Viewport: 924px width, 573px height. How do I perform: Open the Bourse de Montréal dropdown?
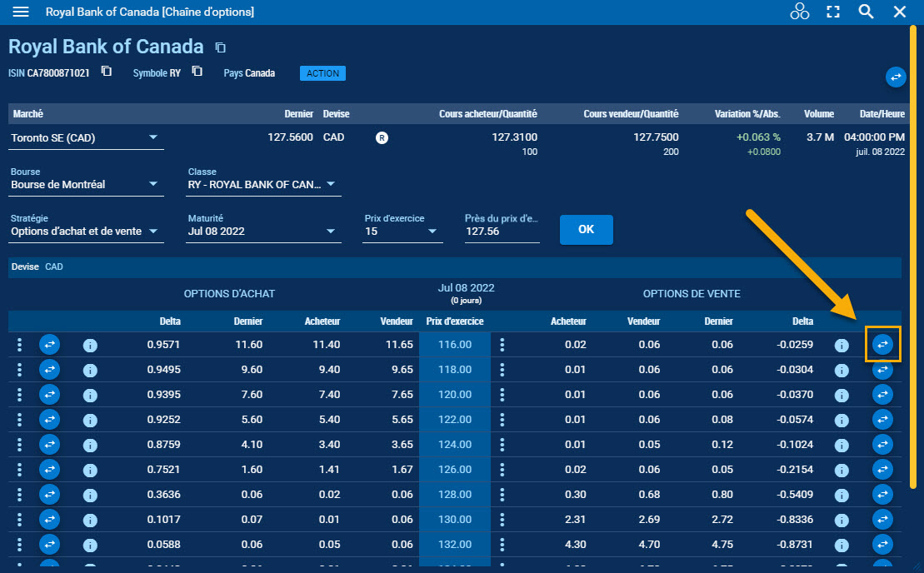[153, 184]
